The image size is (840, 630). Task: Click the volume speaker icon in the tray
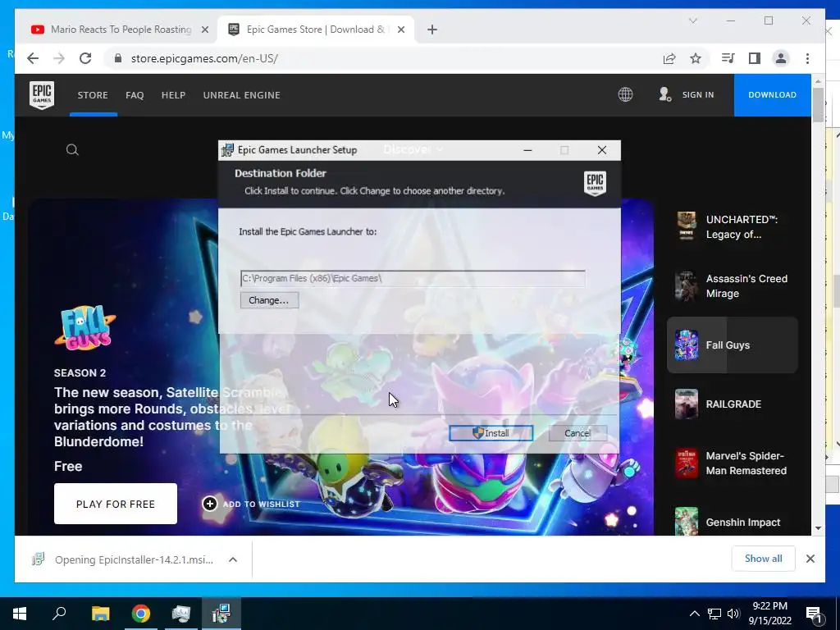tap(733, 614)
